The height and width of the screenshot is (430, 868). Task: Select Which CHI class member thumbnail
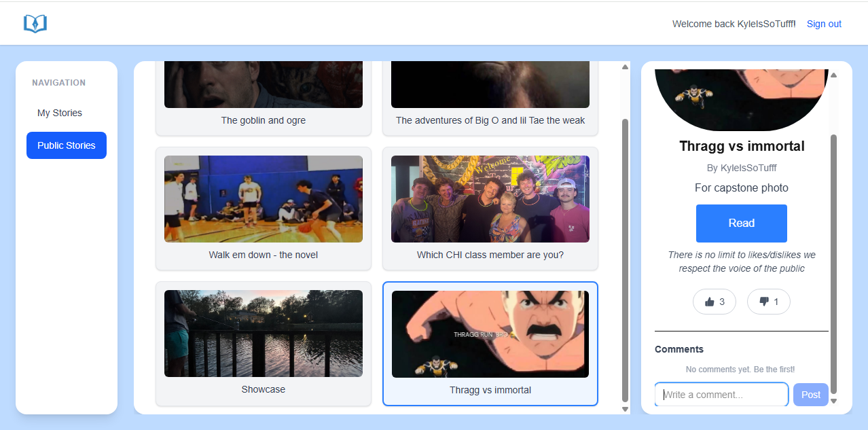(490, 199)
